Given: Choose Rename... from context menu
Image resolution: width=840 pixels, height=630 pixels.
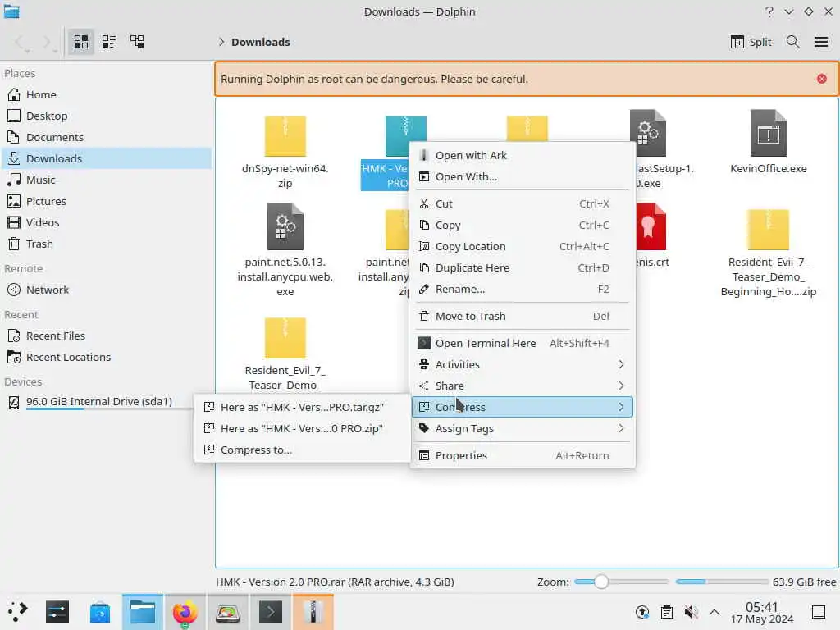Looking at the screenshot, I should (x=523, y=290).
